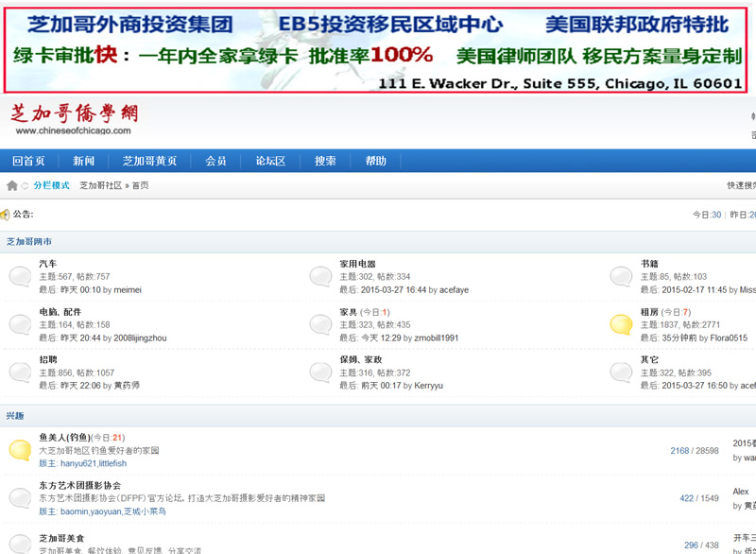
Task: Select 搜索 in the navigation bar
Action: tap(326, 161)
